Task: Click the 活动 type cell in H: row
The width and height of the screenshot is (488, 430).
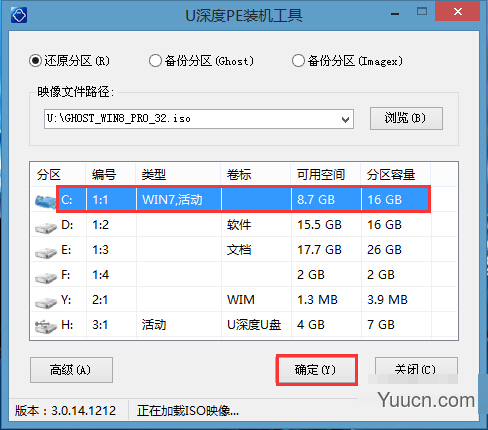Action: (x=154, y=325)
